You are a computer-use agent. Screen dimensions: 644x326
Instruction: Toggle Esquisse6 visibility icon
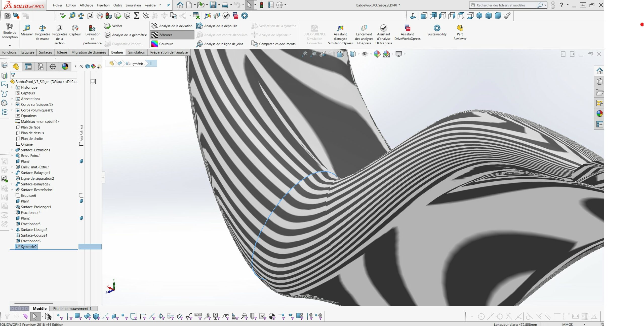81,195
